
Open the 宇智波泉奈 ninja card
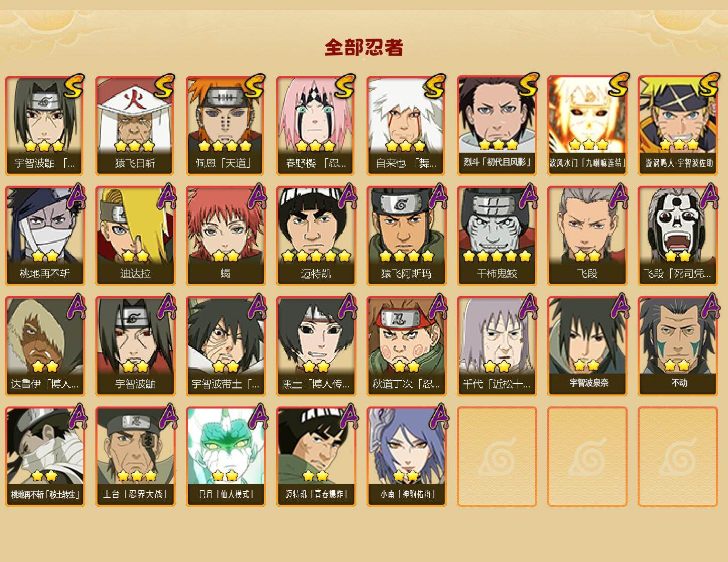tap(587, 346)
